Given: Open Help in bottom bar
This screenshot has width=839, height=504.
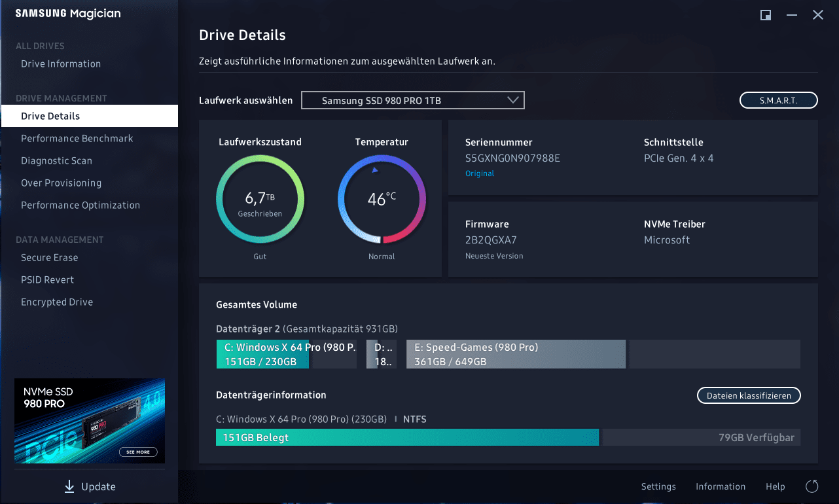Looking at the screenshot, I should [x=775, y=486].
